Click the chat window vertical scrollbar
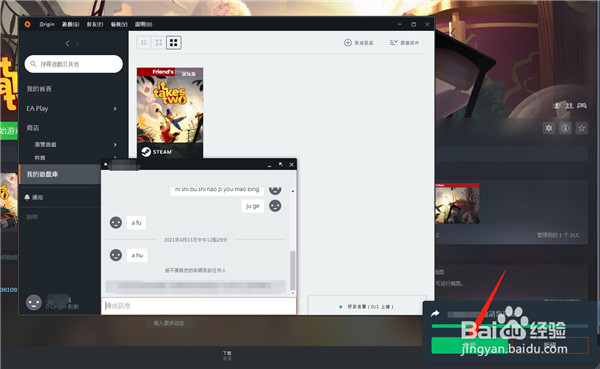The image size is (600, 369). 293,270
